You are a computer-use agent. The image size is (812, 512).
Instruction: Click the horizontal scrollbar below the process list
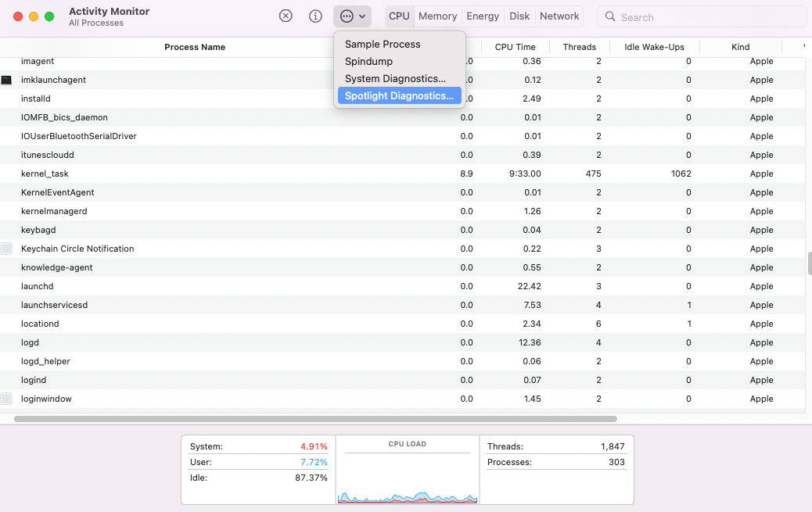tap(315, 419)
